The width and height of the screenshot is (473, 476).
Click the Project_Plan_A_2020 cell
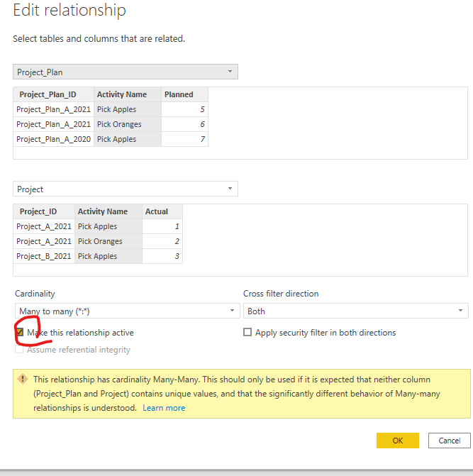[x=53, y=139]
